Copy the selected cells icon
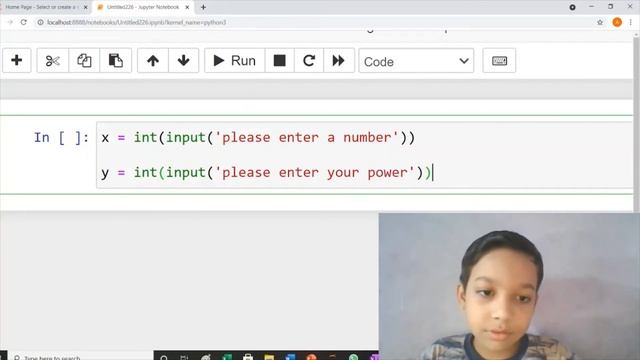The height and width of the screenshot is (360, 640). point(84,60)
